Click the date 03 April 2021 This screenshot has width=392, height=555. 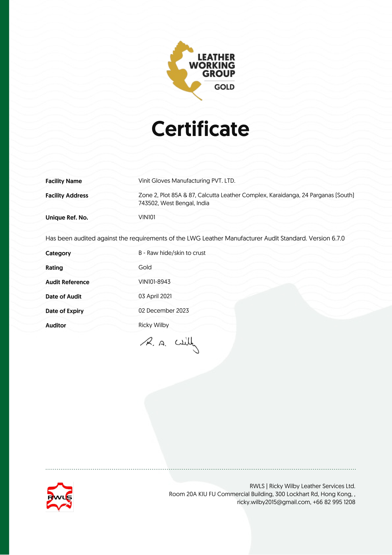[155, 296]
